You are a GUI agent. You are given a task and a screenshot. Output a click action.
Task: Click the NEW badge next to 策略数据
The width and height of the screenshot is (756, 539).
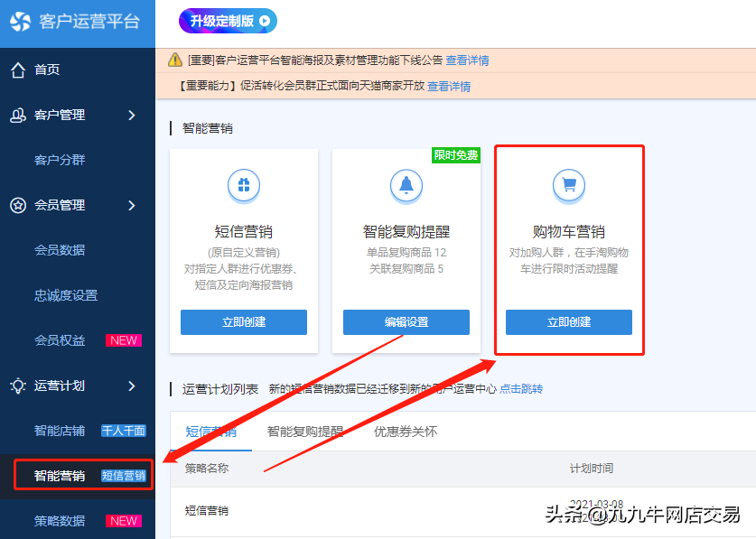point(124,521)
